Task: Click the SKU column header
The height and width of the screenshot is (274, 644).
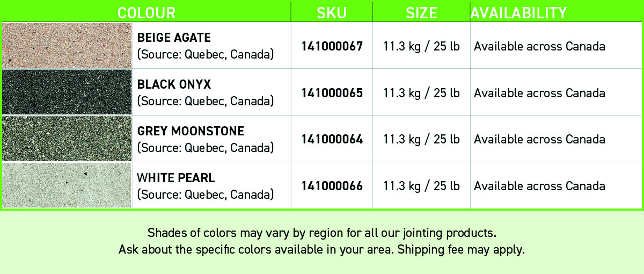Action: pyautogui.click(x=332, y=13)
